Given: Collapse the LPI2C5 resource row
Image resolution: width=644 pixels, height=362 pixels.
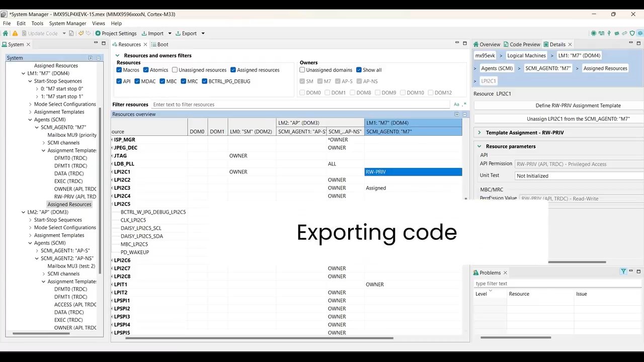Looking at the screenshot, I should 112,204.
